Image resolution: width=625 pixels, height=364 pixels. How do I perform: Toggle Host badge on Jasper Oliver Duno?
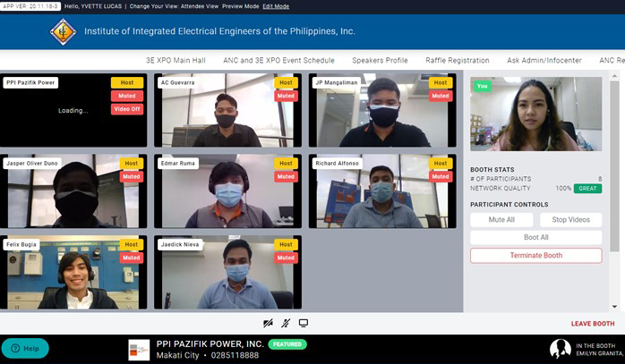pos(131,164)
